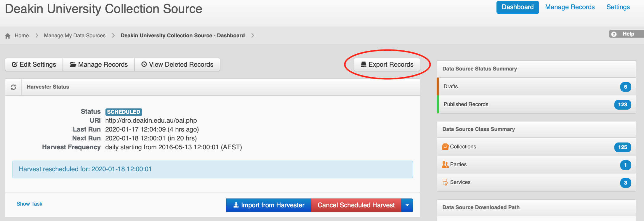Click the Collections class icon
Viewport: 644px width, 221px height.
445,147
